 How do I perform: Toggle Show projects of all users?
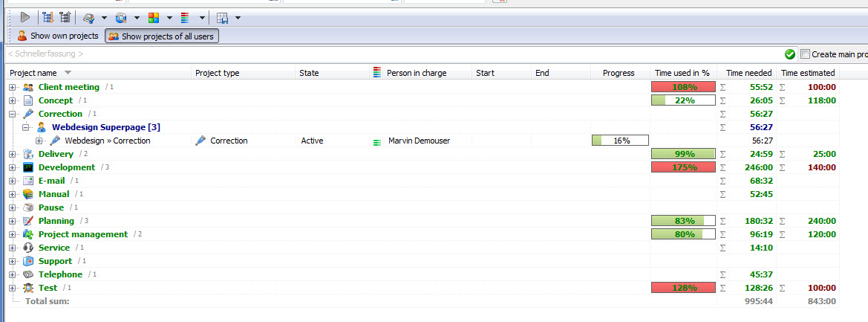click(x=162, y=36)
